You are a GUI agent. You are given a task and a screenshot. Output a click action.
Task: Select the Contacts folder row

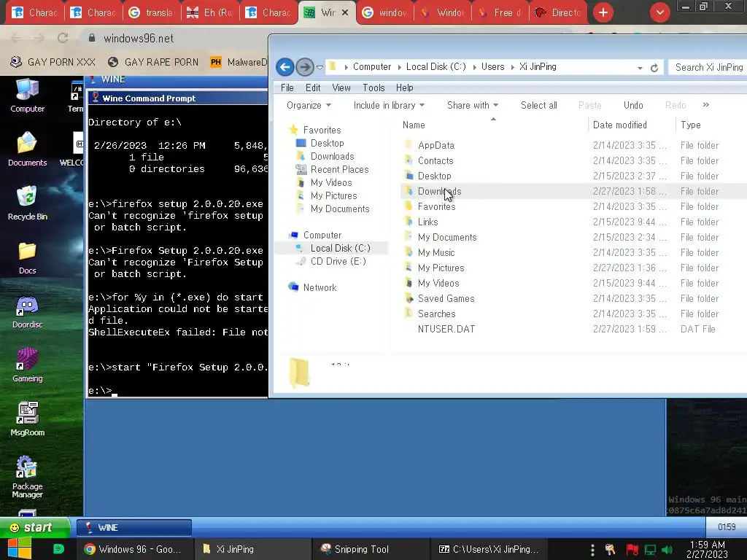[x=573, y=160]
